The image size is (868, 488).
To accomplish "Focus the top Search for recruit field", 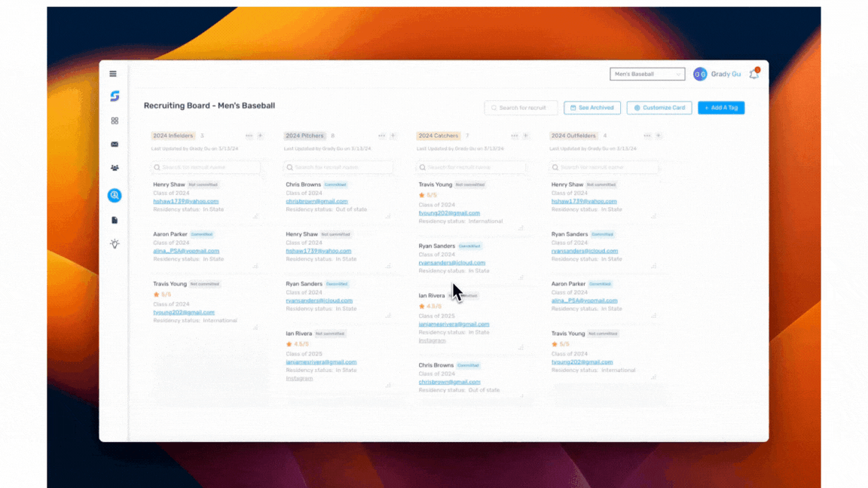I will click(521, 108).
